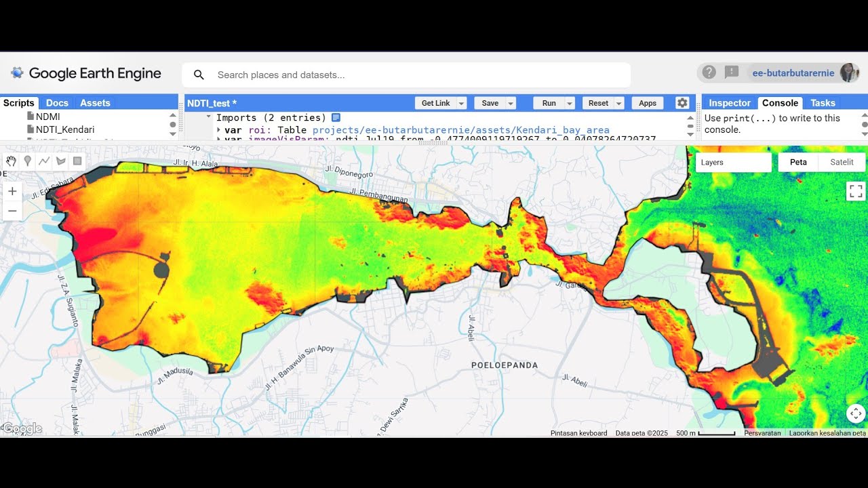
Task: Switch to the Docs tab
Action: tap(57, 103)
